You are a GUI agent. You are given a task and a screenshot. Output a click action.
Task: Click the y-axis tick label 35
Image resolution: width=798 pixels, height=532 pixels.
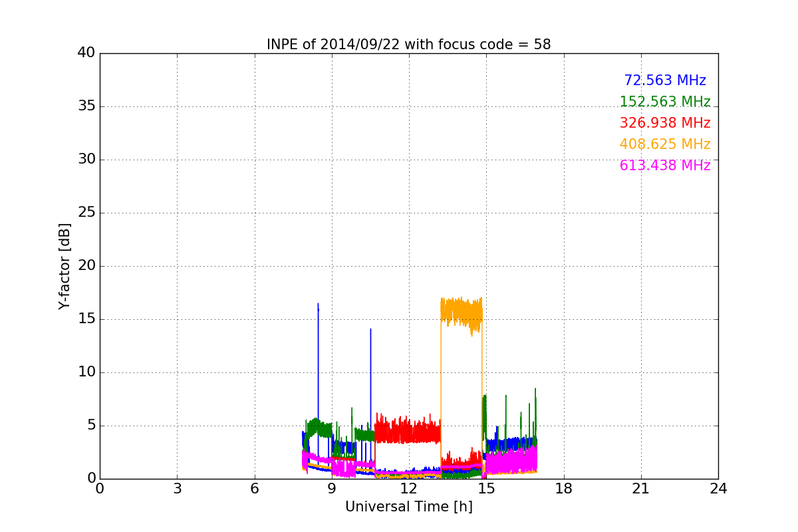pyautogui.click(x=86, y=106)
